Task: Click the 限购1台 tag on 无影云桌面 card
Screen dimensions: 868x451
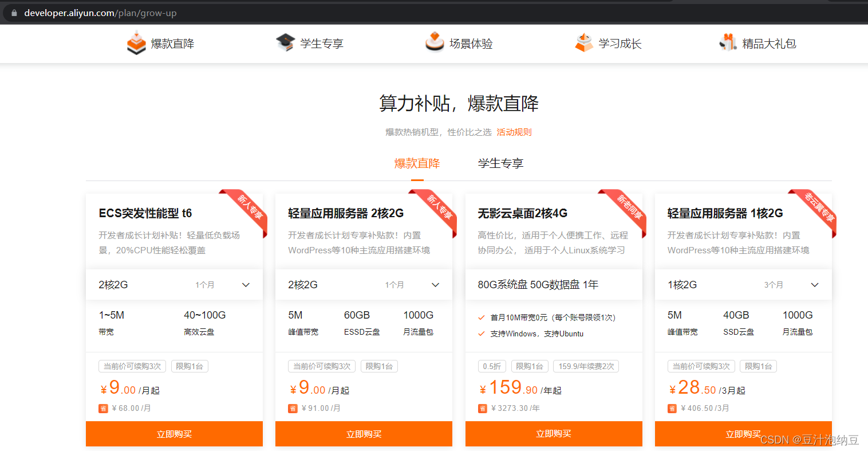Action: pos(530,366)
